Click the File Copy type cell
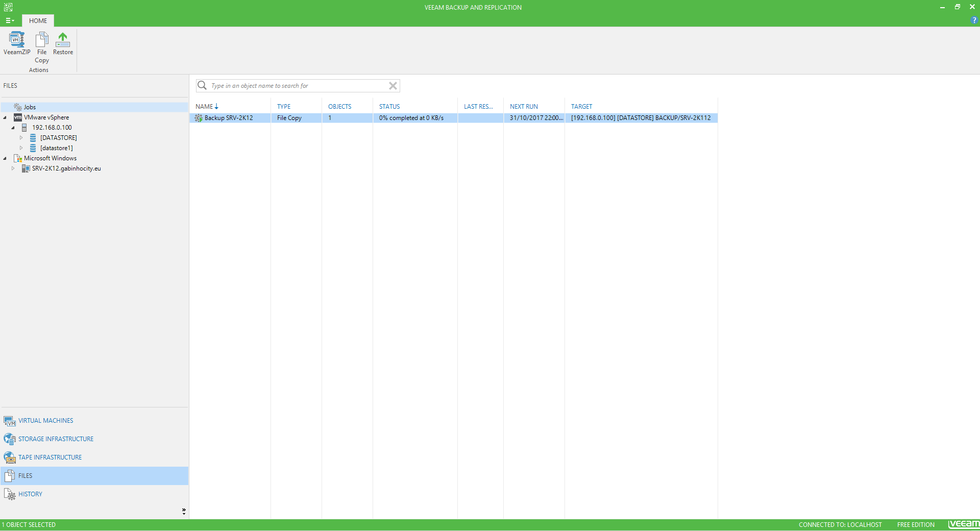980x531 pixels. coord(289,118)
